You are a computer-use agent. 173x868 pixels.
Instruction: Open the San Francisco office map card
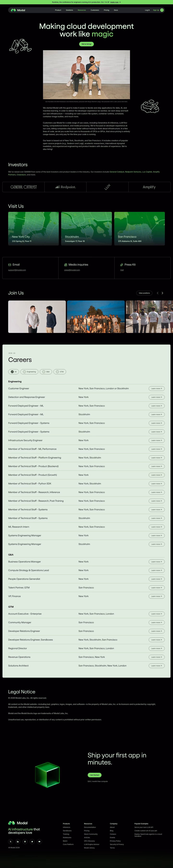140,229
